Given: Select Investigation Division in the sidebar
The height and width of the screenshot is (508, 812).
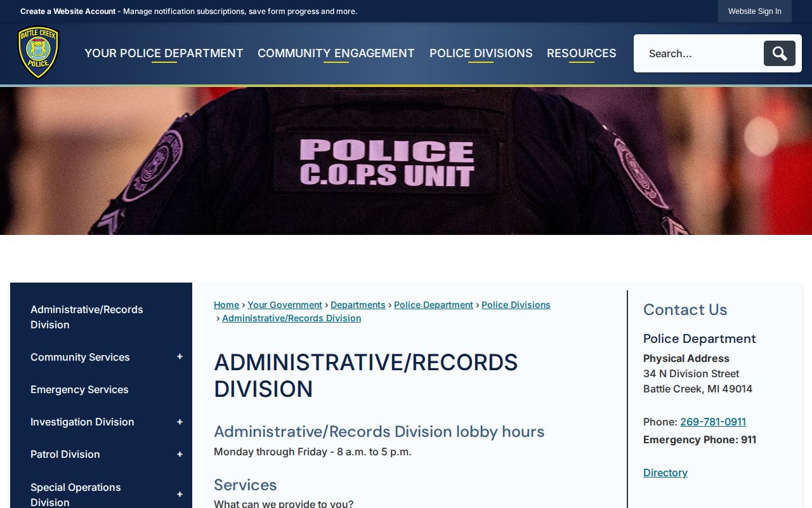Looking at the screenshot, I should 82,422.
